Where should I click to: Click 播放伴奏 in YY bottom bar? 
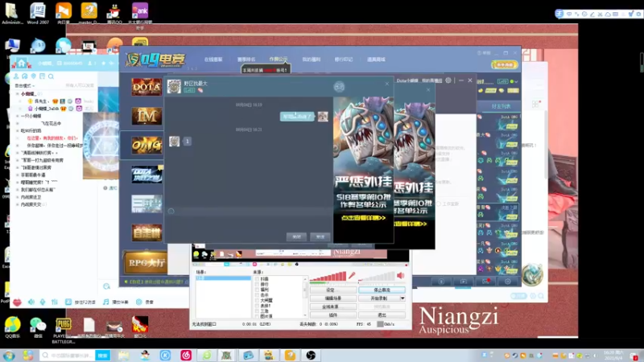click(x=115, y=302)
